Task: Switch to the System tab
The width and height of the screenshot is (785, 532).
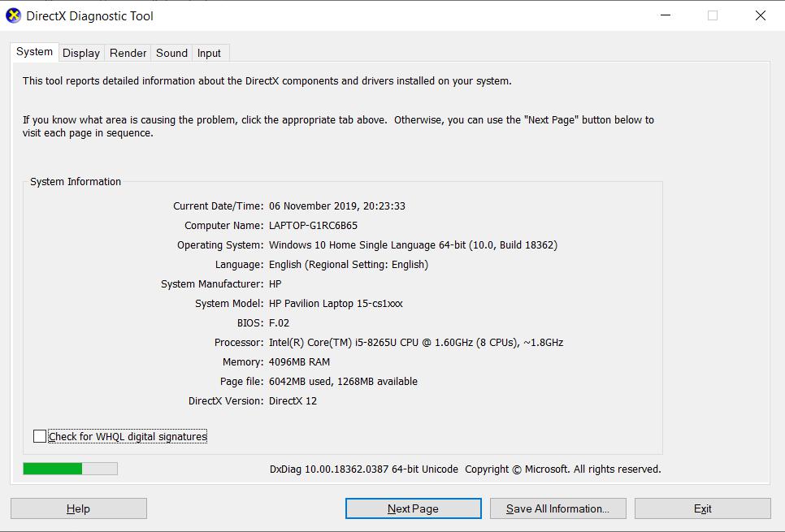Action: click(34, 52)
